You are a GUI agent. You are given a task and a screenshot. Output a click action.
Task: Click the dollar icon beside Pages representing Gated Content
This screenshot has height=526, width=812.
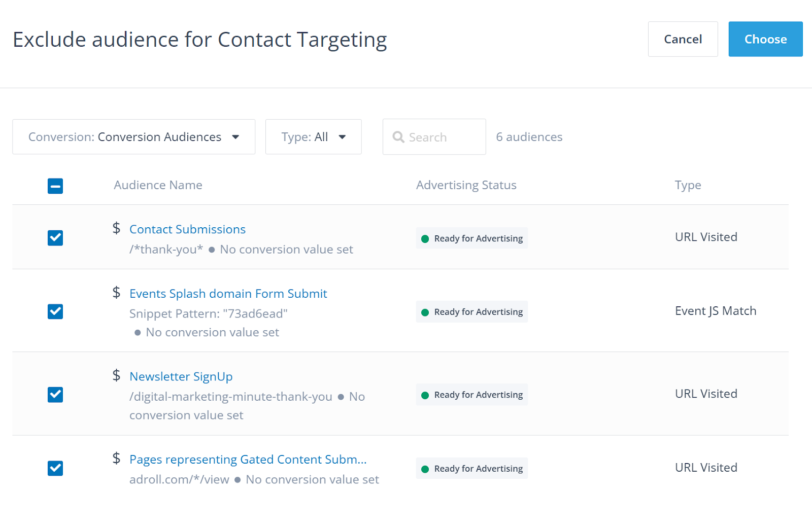pyautogui.click(x=116, y=459)
